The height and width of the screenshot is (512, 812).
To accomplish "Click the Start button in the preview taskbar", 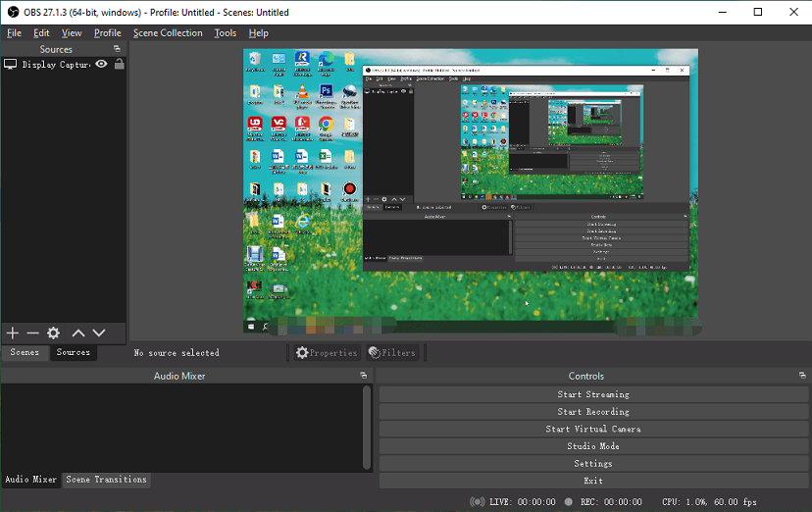I will [251, 327].
